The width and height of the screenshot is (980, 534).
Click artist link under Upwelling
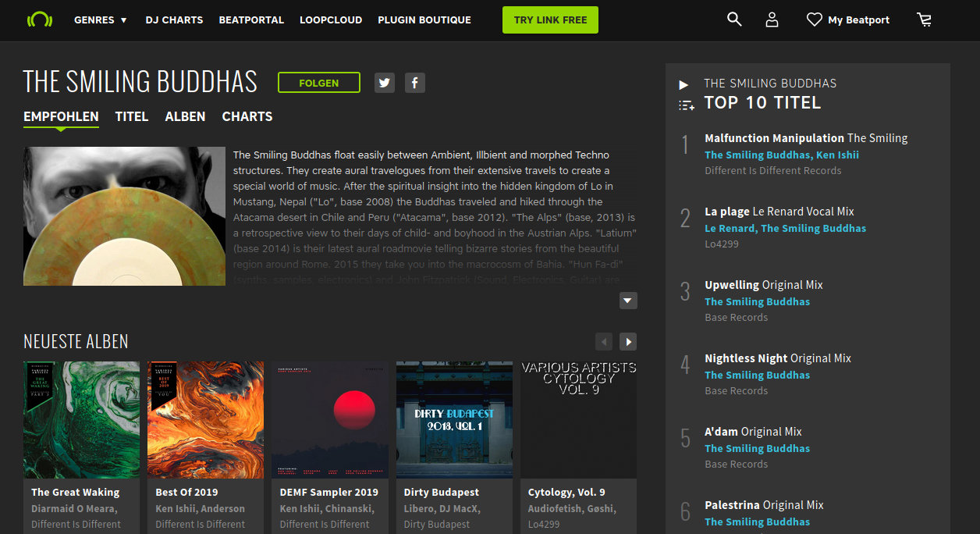[758, 301]
